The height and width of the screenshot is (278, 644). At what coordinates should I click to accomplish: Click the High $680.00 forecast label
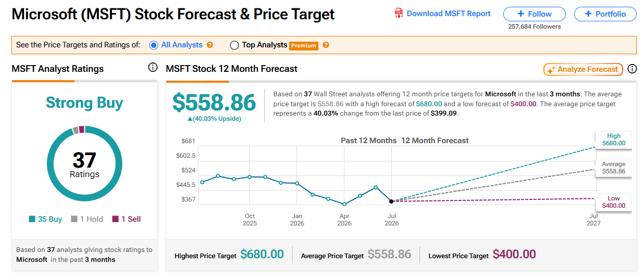(x=613, y=140)
